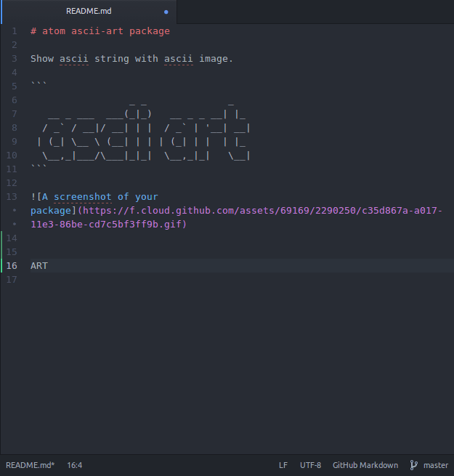Place cursor in 'Show ascii string with ascii image.'
Screen dimensions: 454x476
(x=131, y=59)
